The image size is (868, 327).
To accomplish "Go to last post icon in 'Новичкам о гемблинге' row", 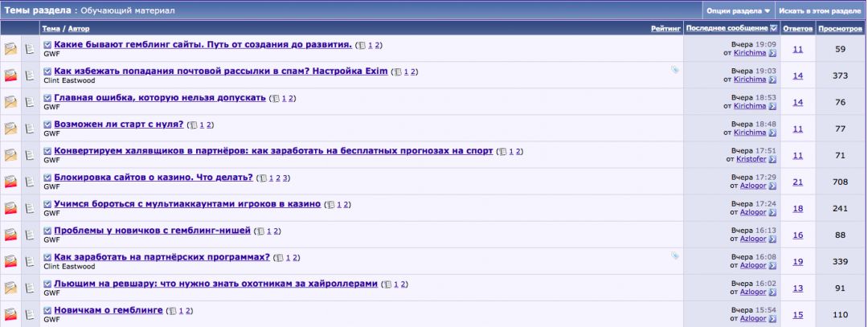I will [x=772, y=319].
